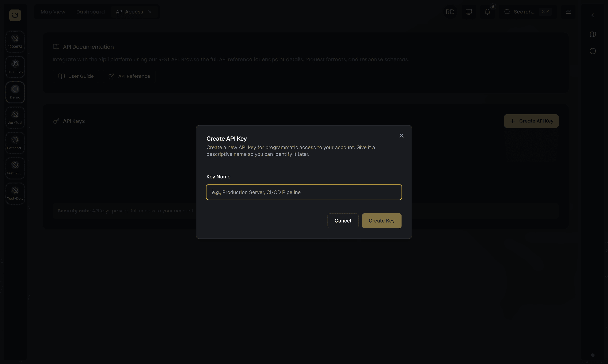Open the User Guide button
The width and height of the screenshot is (608, 364).
[x=76, y=76]
